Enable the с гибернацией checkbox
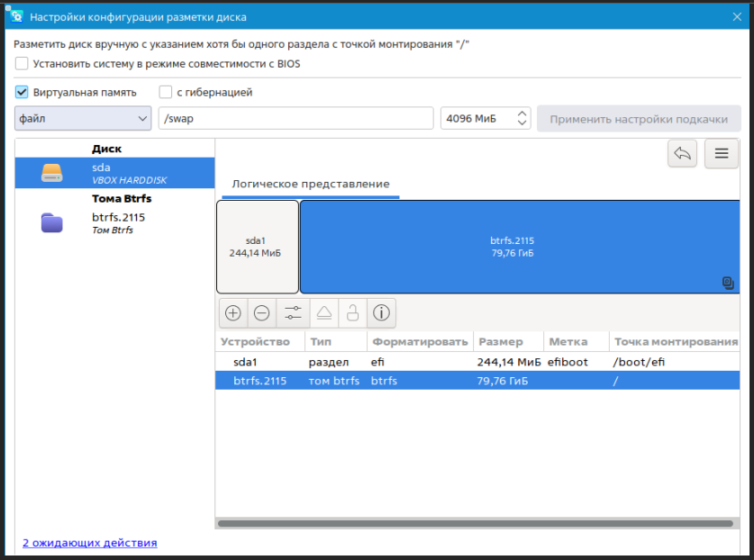Screen dimensions: 754x560 (x=166, y=92)
